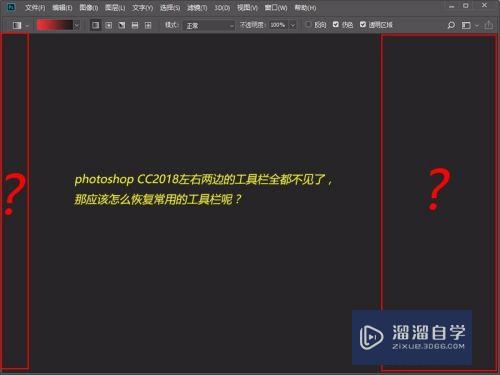Open the 帮助(H) menu
This screenshot has width=500, height=375.
(x=305, y=7)
